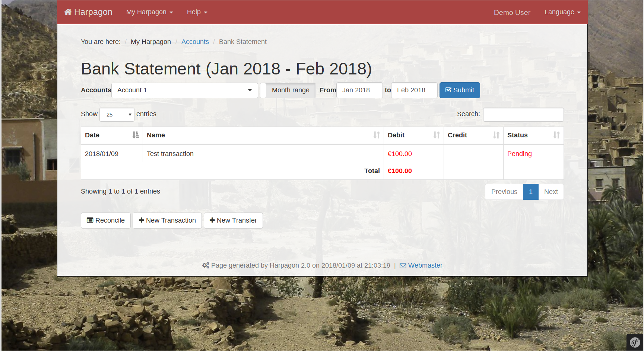Screen dimensions: 644x351
Task: Open the Help menu
Action: (x=197, y=12)
